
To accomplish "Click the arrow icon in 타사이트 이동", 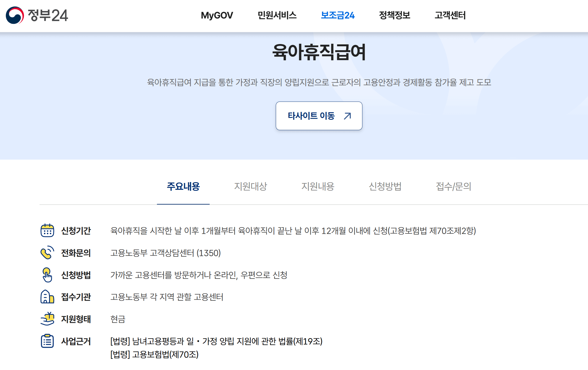I will [x=348, y=116].
